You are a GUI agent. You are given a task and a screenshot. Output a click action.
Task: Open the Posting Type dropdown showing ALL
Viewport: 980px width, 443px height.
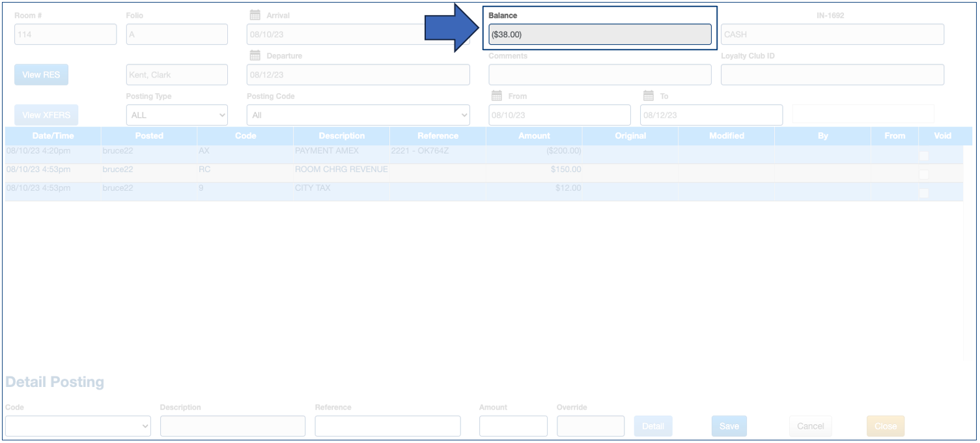[176, 115]
